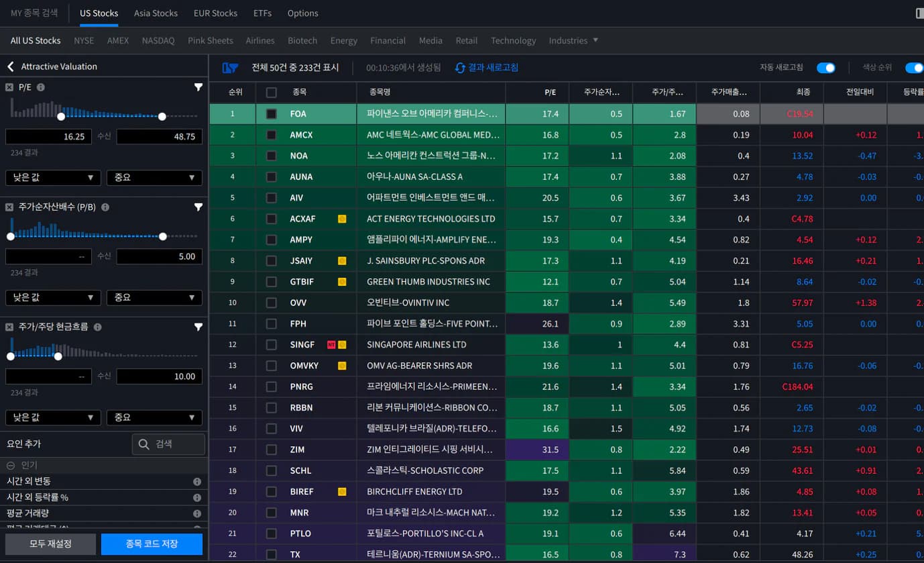Sort by the 최종 column header
The width and height of the screenshot is (924, 563).
coord(792,93)
